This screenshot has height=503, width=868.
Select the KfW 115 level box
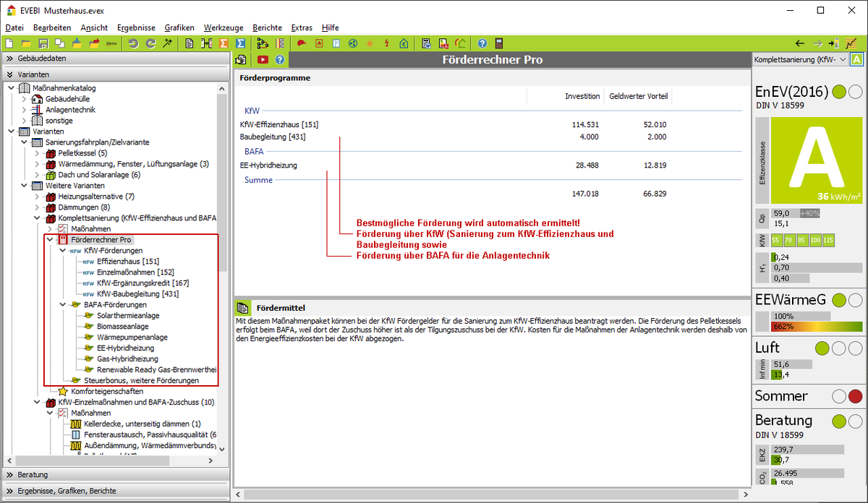(x=828, y=240)
